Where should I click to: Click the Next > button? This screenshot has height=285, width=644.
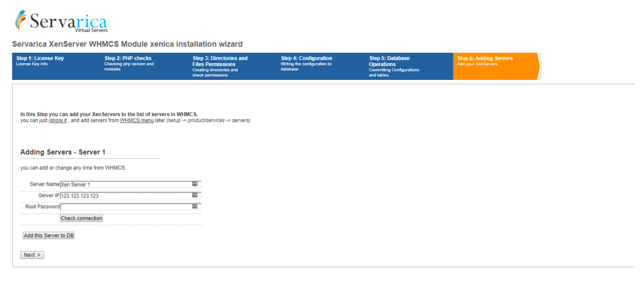[32, 255]
